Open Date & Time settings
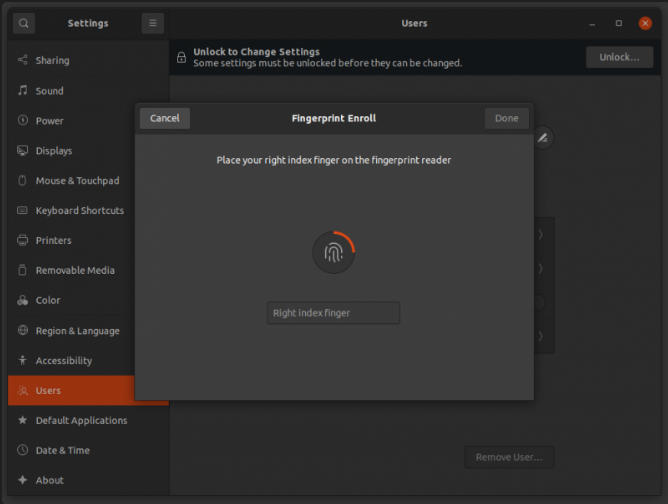The image size is (668, 504). [x=88, y=450]
